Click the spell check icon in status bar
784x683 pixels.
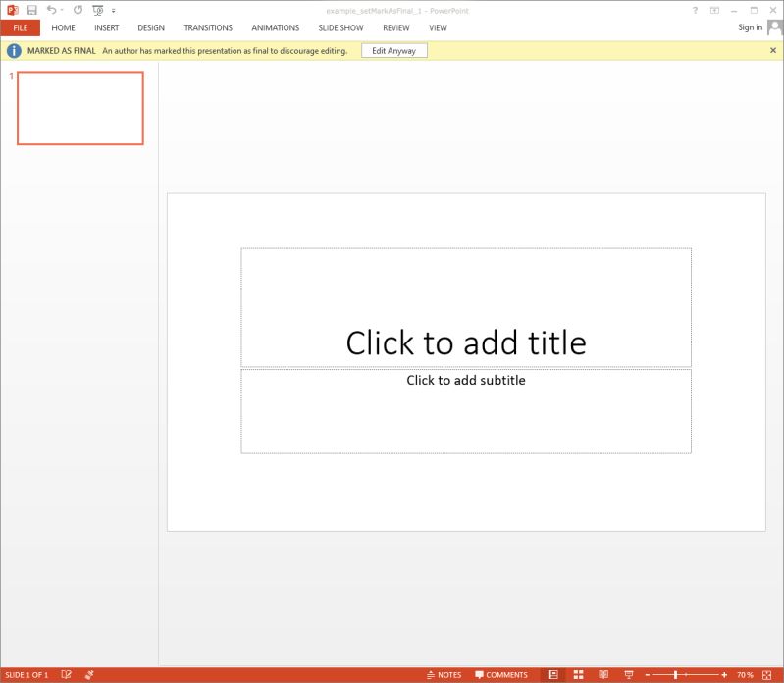pyautogui.click(x=66, y=674)
